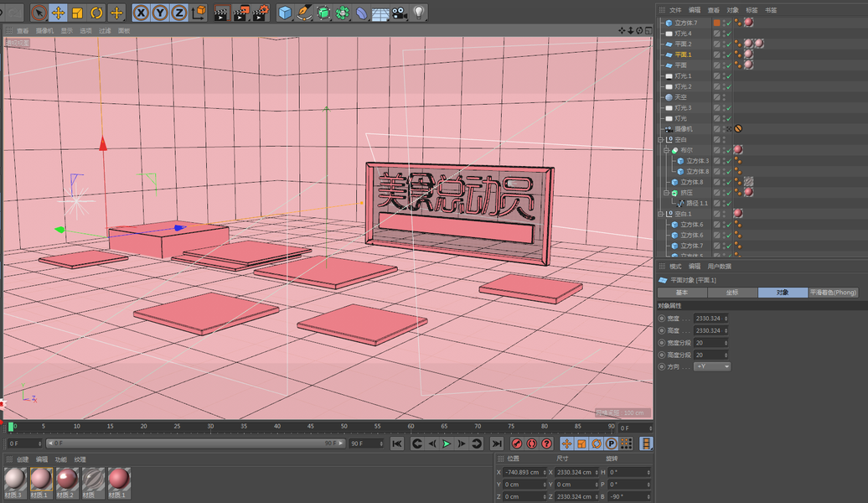The height and width of the screenshot is (503, 868).
Task: Open the object manager 对象 menu
Action: point(733,10)
